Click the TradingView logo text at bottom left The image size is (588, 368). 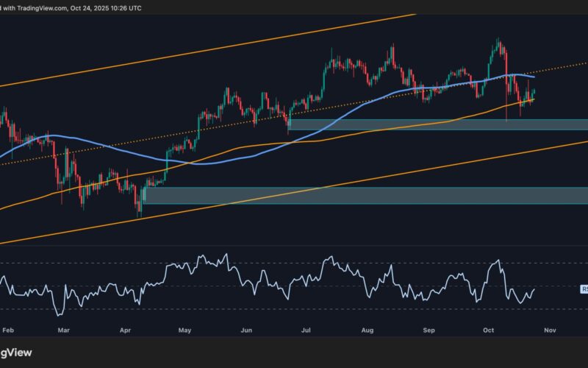[x=16, y=353]
